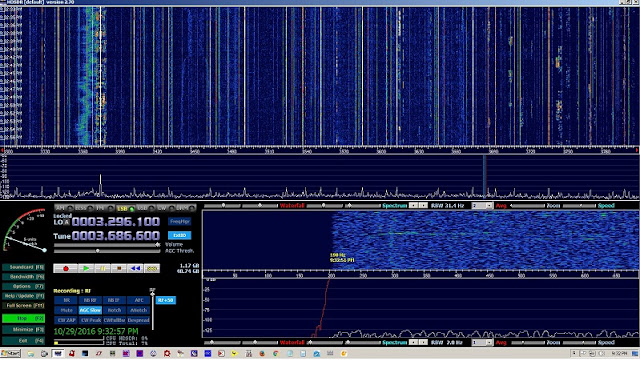Select ECSS demodulation mode

[84, 208]
